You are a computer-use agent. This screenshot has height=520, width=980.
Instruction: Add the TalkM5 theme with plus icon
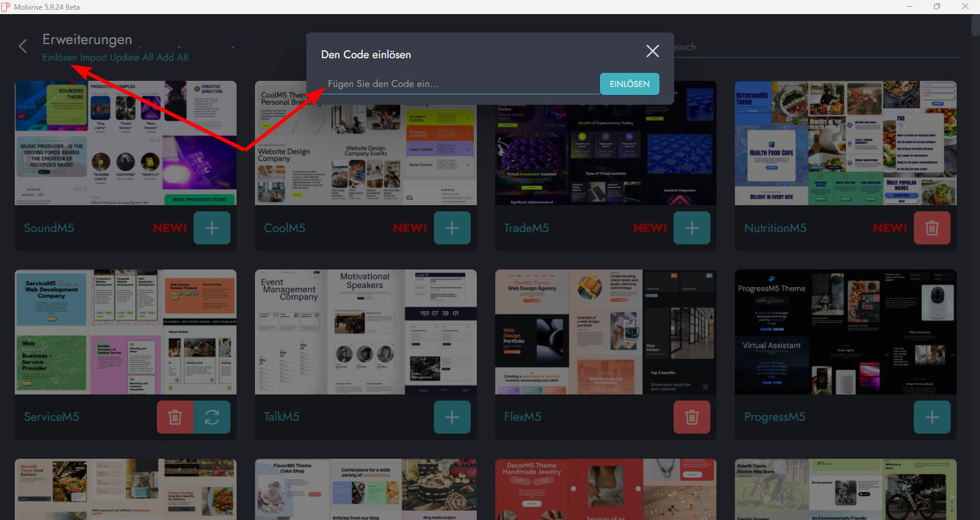[x=452, y=417]
